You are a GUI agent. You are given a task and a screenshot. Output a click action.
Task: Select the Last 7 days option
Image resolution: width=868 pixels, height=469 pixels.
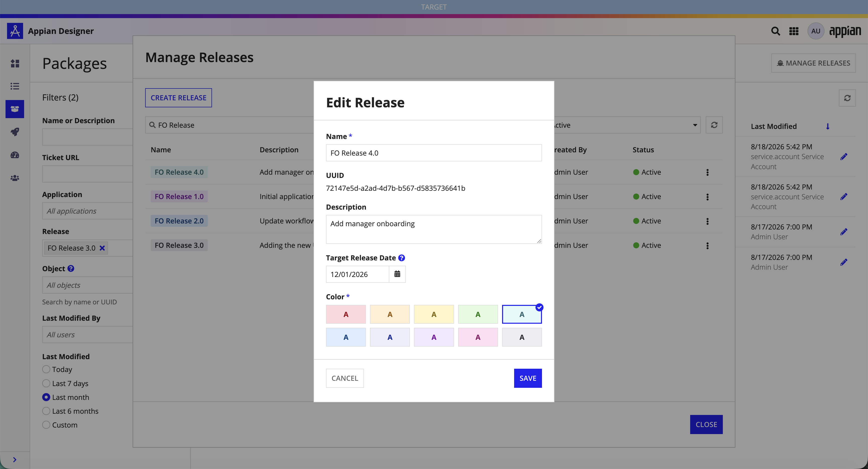[46, 383]
